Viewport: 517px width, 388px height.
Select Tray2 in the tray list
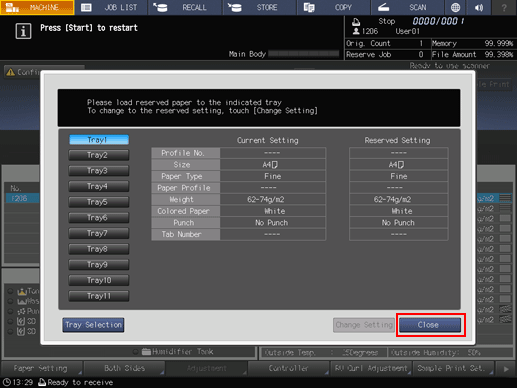[x=99, y=155]
